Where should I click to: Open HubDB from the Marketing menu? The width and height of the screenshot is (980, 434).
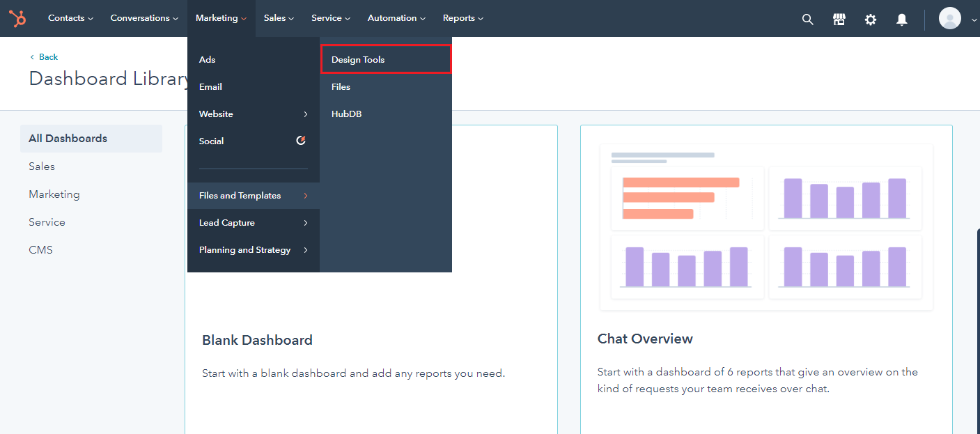point(346,114)
